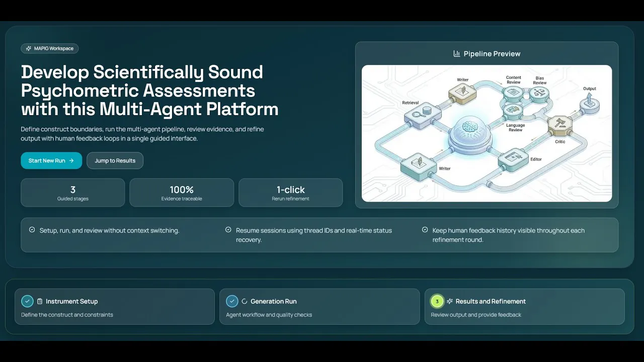Click the MAPIG Workspace sparkle icon

click(x=29, y=49)
